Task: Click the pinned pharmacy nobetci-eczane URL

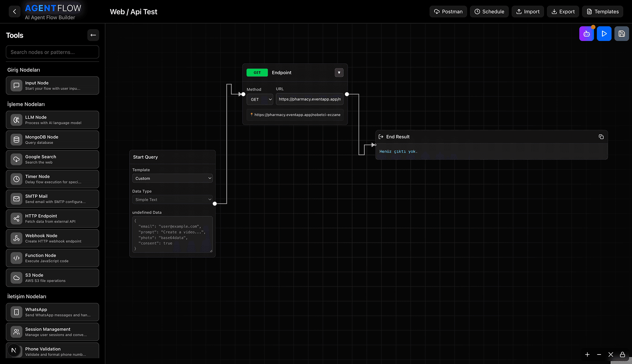Action: [x=296, y=115]
